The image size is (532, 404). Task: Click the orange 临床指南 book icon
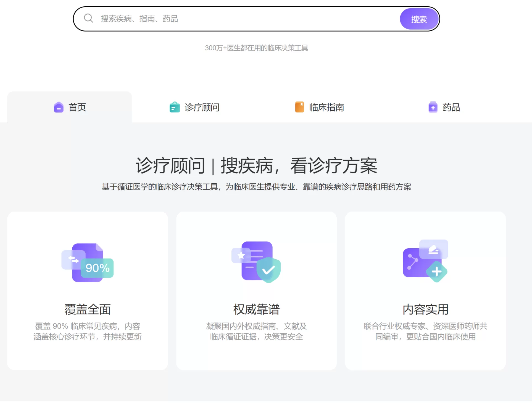[299, 107]
